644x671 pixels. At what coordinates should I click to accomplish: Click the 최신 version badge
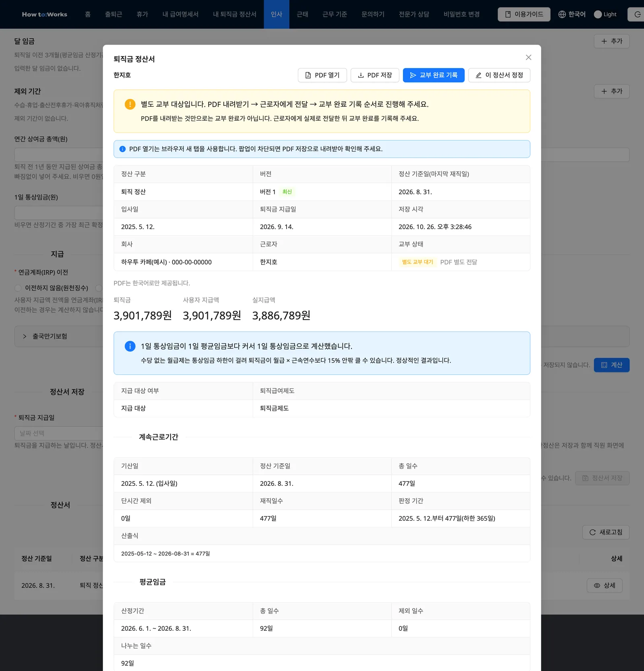click(x=287, y=192)
